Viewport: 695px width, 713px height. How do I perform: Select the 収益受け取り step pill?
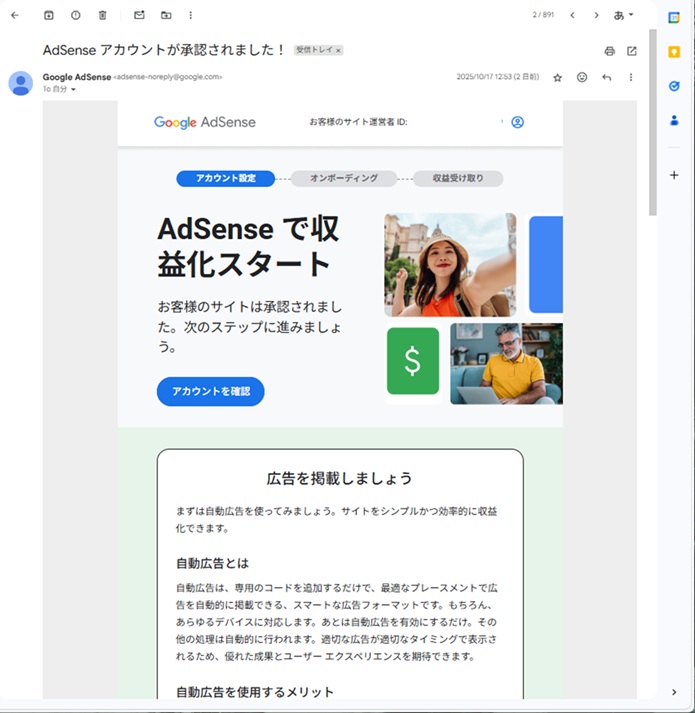457,178
